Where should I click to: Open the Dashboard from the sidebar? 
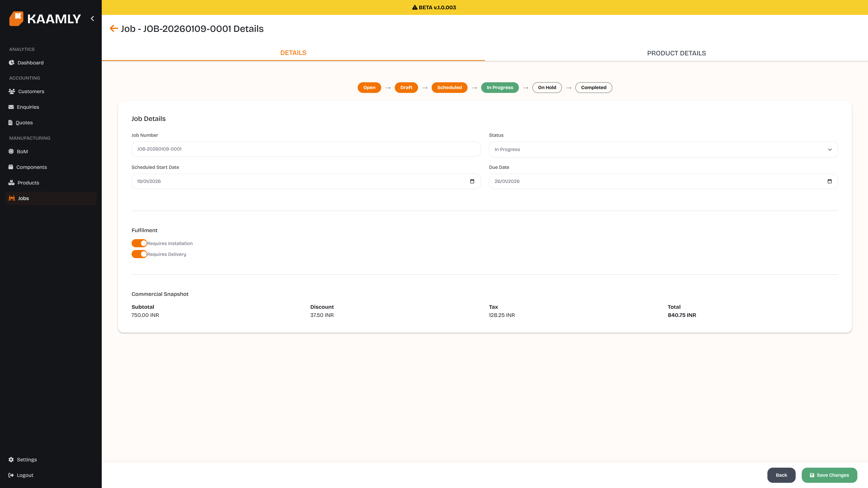pos(30,63)
